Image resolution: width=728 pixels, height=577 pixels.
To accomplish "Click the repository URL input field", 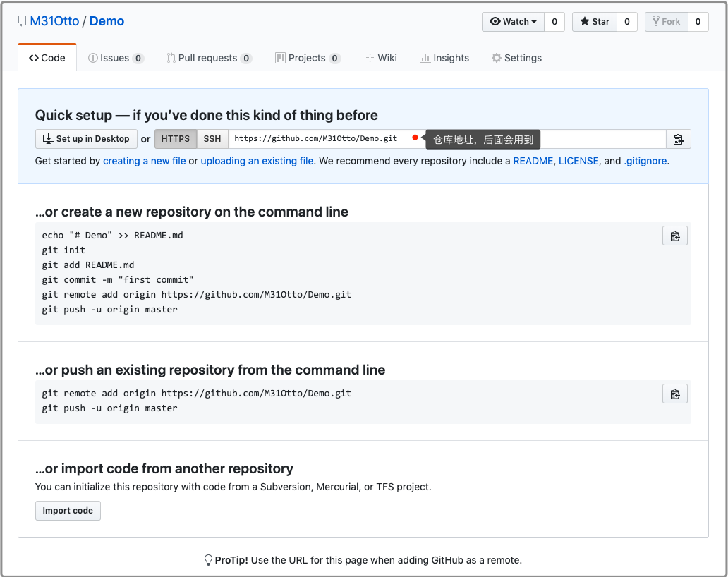I will (447, 139).
